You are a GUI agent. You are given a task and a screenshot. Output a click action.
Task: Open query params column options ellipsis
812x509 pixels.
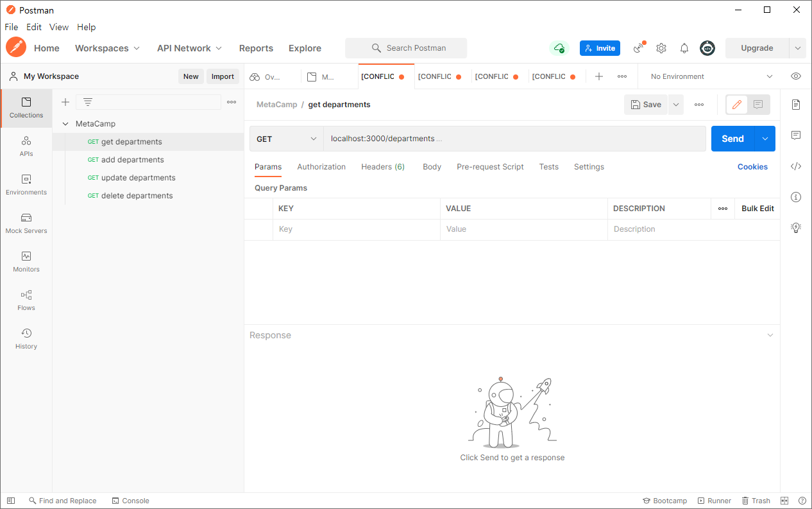click(x=723, y=209)
